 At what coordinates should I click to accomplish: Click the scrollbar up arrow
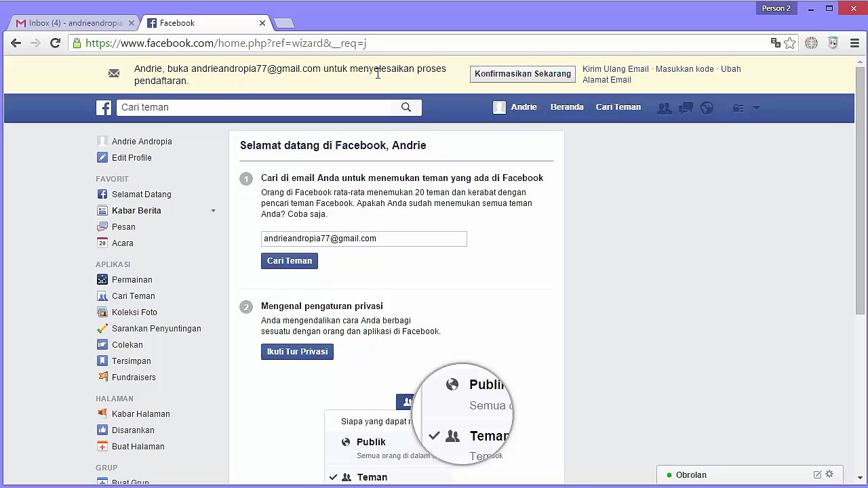[860, 62]
